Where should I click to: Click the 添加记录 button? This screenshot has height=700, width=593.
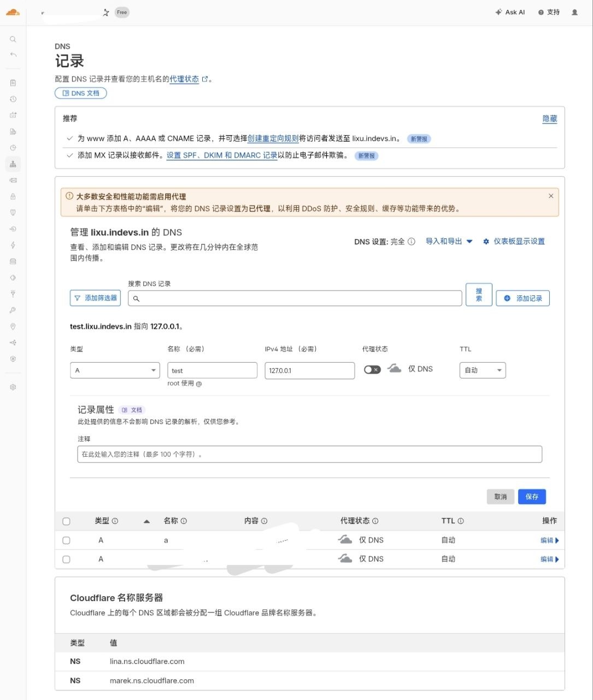tap(523, 298)
